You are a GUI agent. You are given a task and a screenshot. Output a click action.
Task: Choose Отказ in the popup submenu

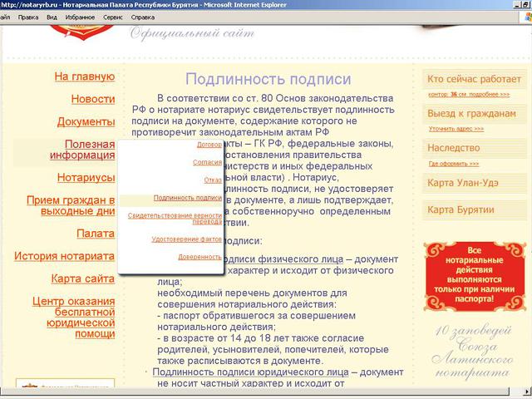(213, 180)
